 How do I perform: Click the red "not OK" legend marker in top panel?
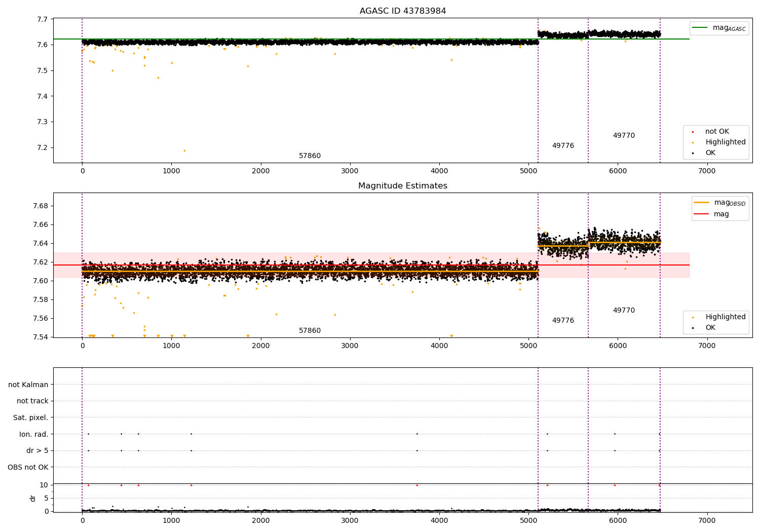[693, 132]
